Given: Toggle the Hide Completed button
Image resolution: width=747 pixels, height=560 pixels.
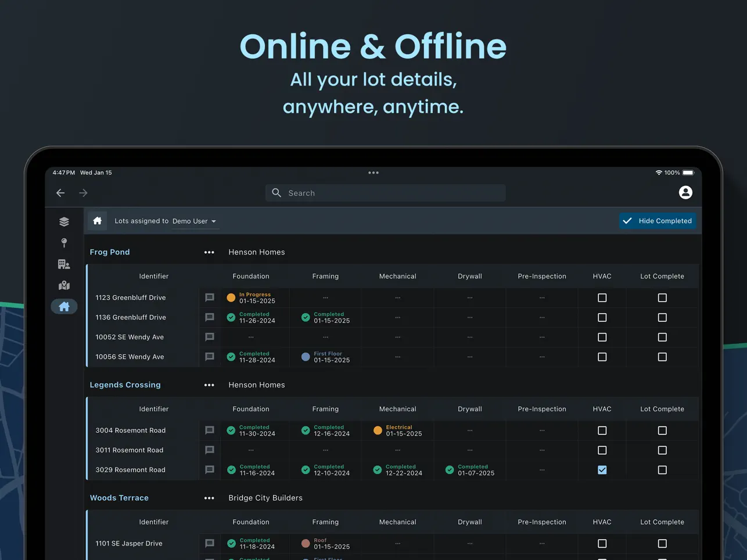Looking at the screenshot, I should 658,221.
